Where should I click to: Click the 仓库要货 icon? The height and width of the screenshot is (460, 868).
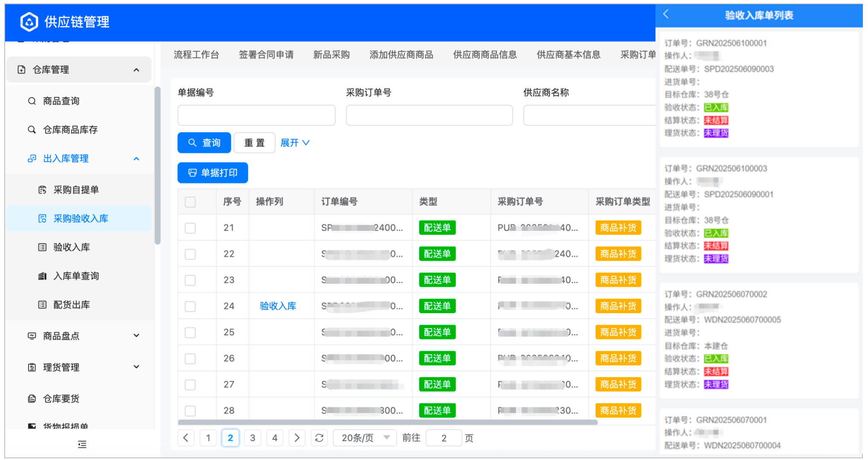coord(32,399)
